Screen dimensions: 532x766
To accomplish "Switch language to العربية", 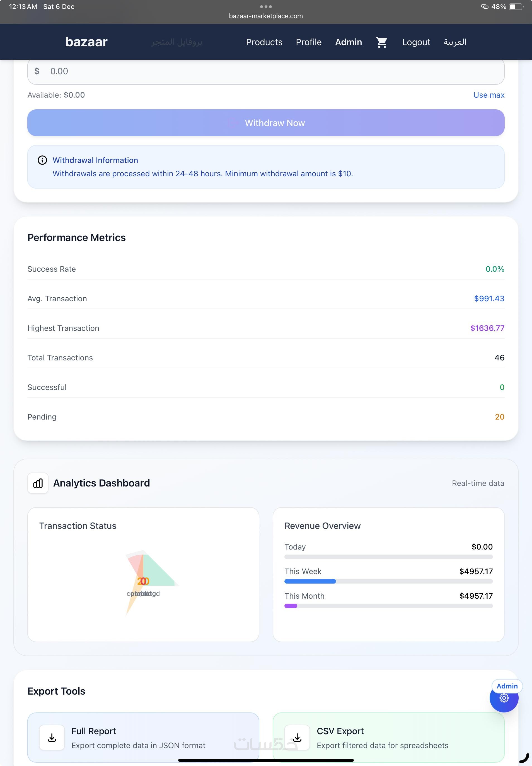I will pyautogui.click(x=455, y=42).
